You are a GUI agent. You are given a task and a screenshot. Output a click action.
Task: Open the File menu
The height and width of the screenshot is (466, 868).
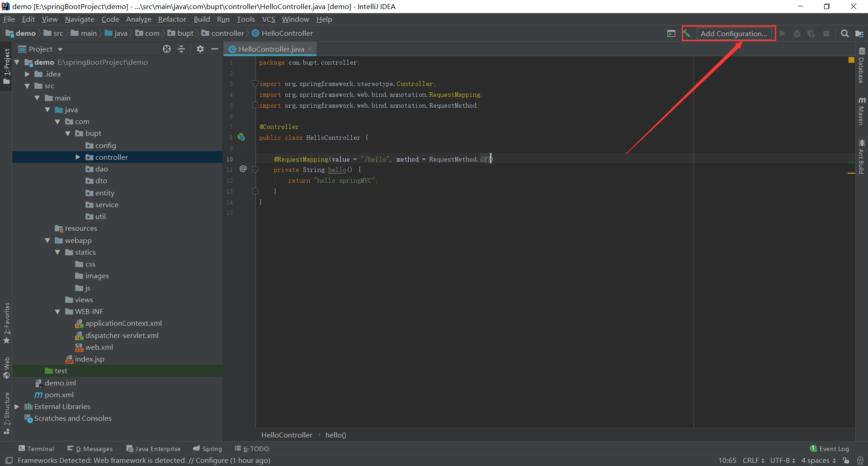pyautogui.click(x=9, y=19)
